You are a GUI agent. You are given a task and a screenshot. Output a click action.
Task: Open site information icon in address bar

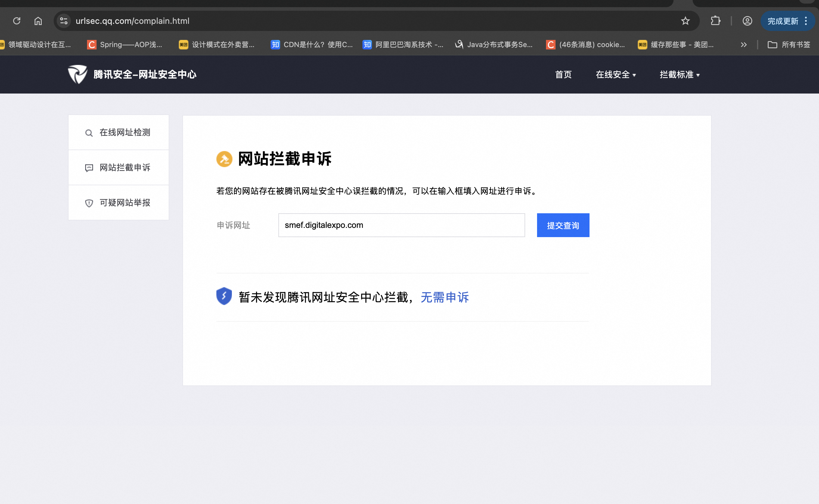coord(64,21)
